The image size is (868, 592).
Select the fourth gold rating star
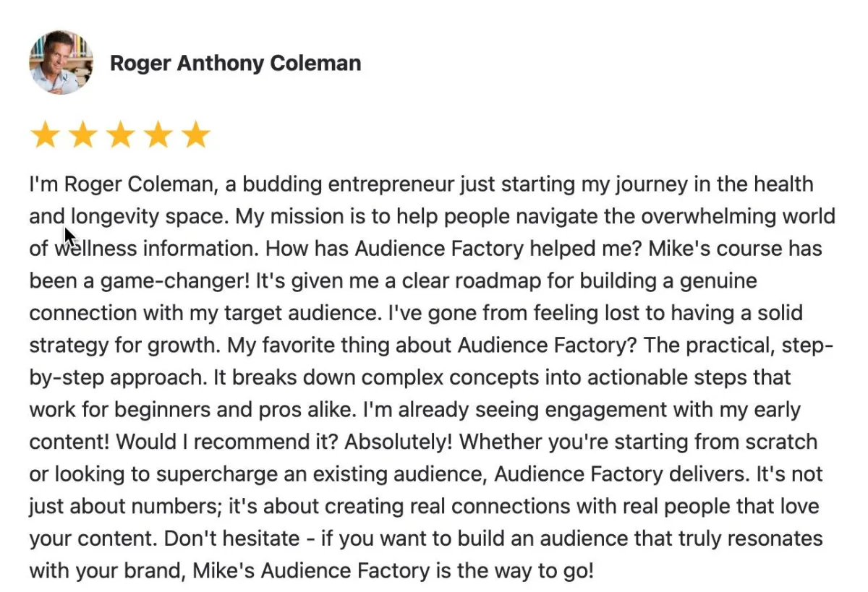click(158, 135)
